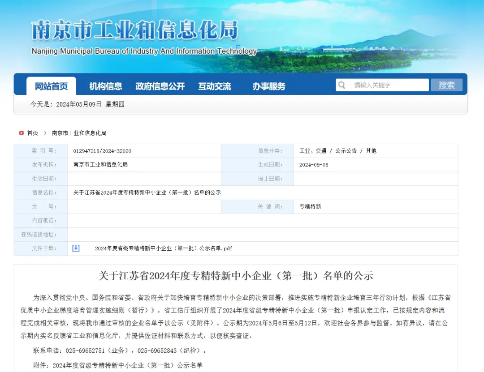Open 办事服务 navigation item

269,86
